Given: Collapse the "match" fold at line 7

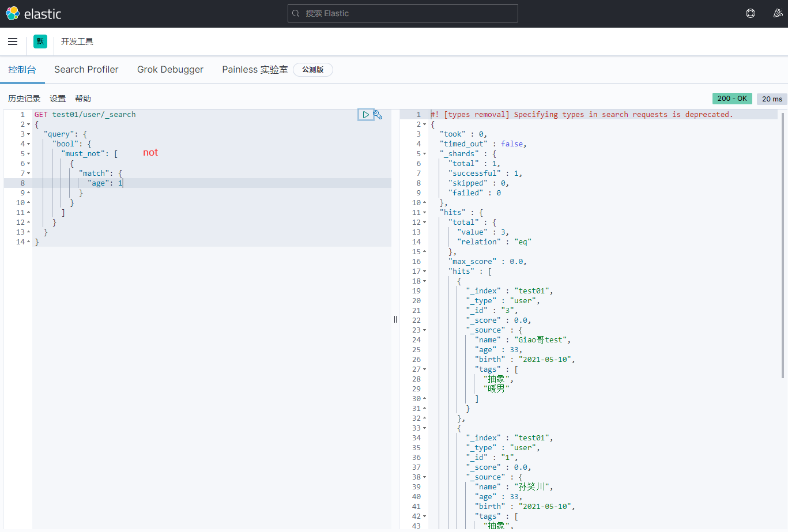Looking at the screenshot, I should point(29,173).
